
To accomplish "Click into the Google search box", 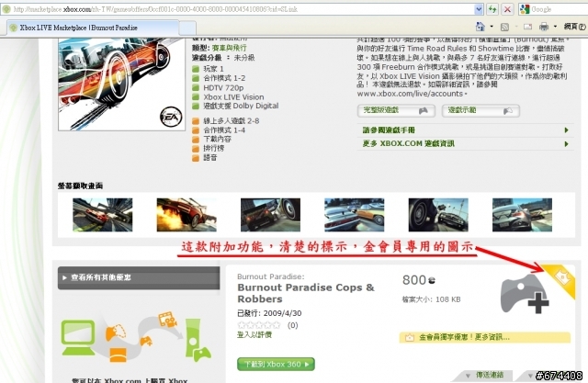I will click(x=559, y=9).
